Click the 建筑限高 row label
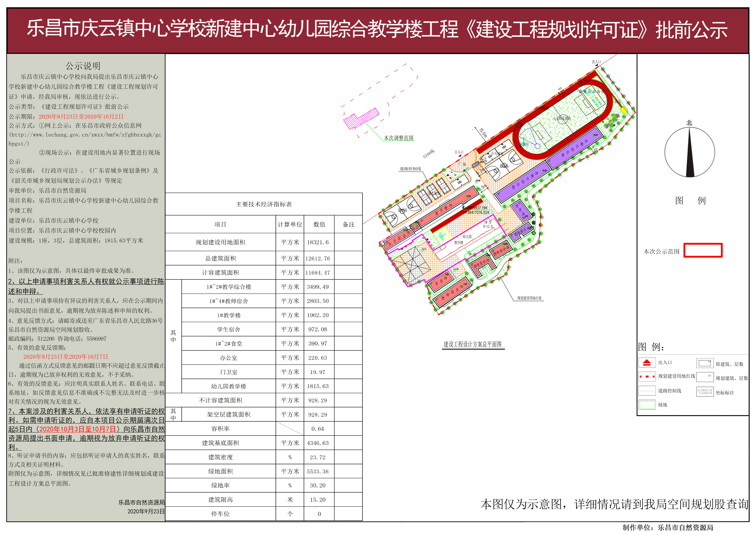The image size is (756, 535). [x=220, y=500]
